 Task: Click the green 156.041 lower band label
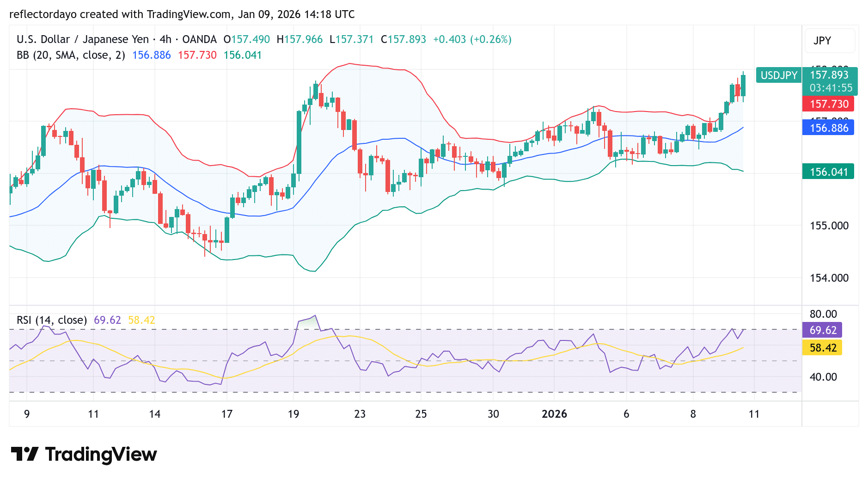[x=828, y=172]
